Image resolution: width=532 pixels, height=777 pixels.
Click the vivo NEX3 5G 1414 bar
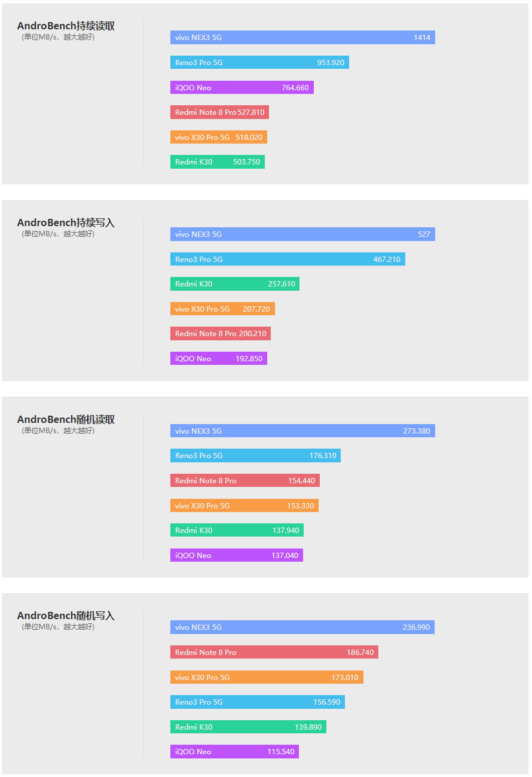tap(302, 38)
